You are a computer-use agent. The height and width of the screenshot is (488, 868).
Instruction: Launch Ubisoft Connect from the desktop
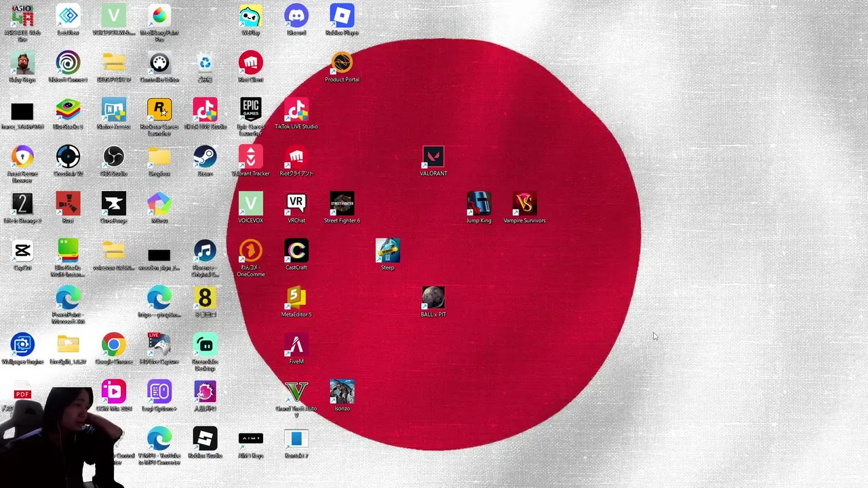68,63
